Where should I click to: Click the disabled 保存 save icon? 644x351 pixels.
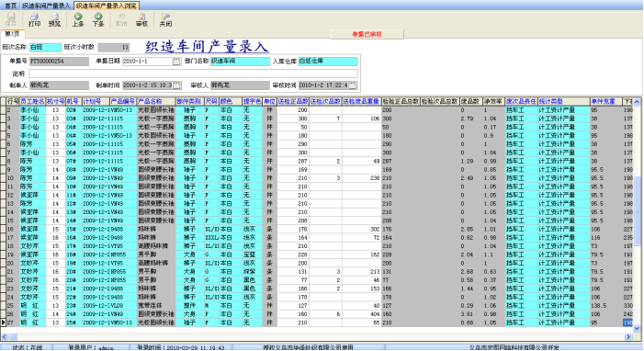[x=11, y=19]
